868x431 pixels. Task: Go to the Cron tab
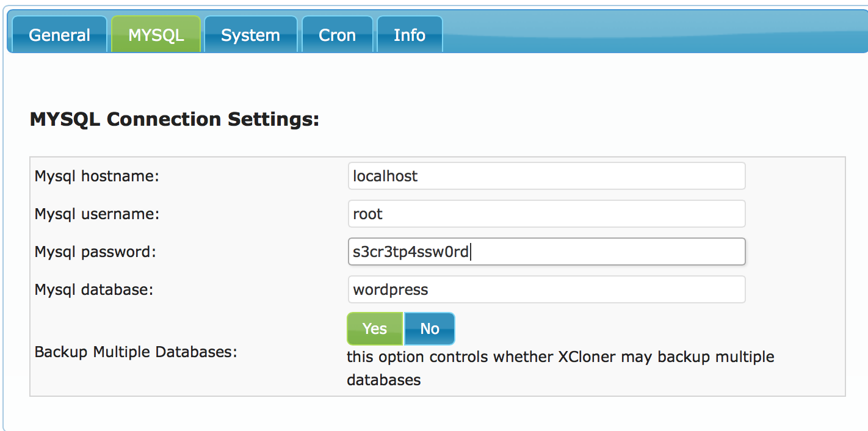point(337,35)
